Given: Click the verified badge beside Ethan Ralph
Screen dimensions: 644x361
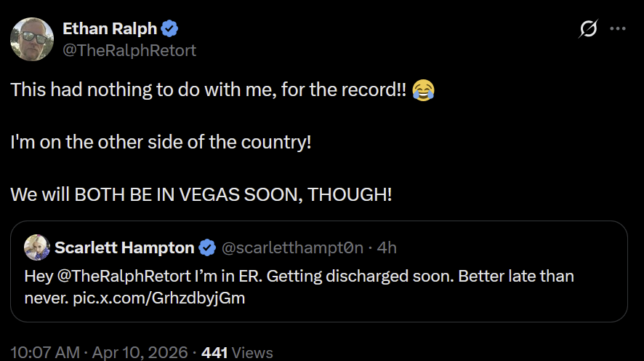Looking at the screenshot, I should [169, 29].
